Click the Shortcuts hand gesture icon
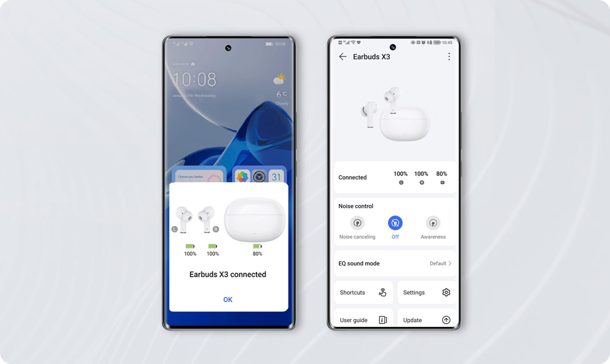The width and height of the screenshot is (610, 364). 382,292
